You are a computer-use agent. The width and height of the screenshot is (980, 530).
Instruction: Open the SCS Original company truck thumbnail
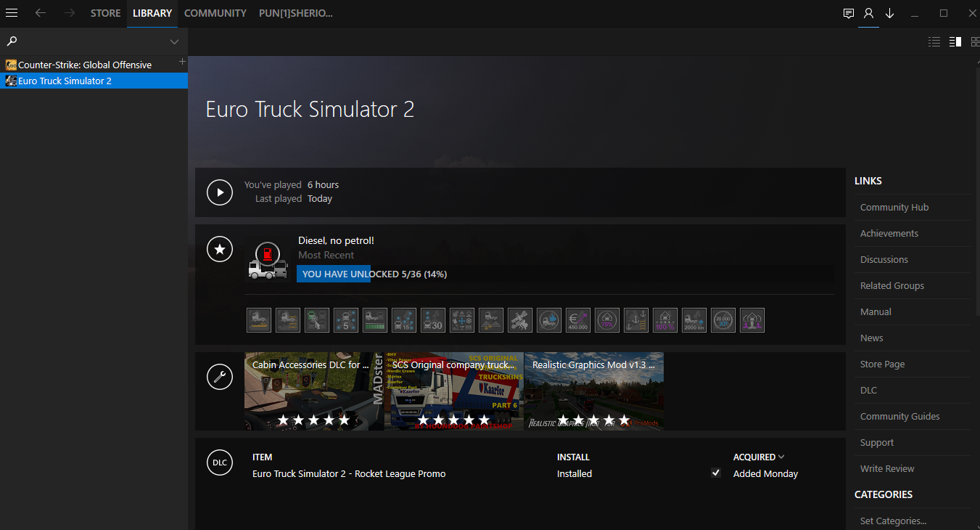click(454, 391)
